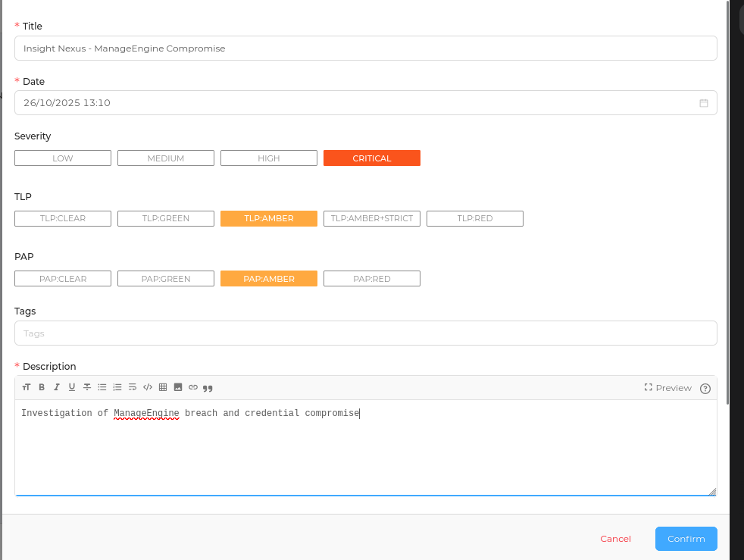Open the editor help question mark icon

(x=705, y=388)
